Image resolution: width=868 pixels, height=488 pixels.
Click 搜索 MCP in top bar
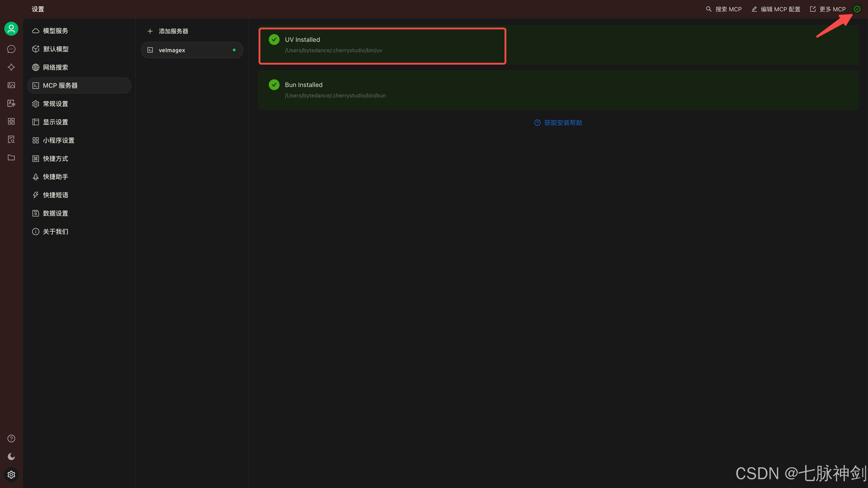[724, 9]
